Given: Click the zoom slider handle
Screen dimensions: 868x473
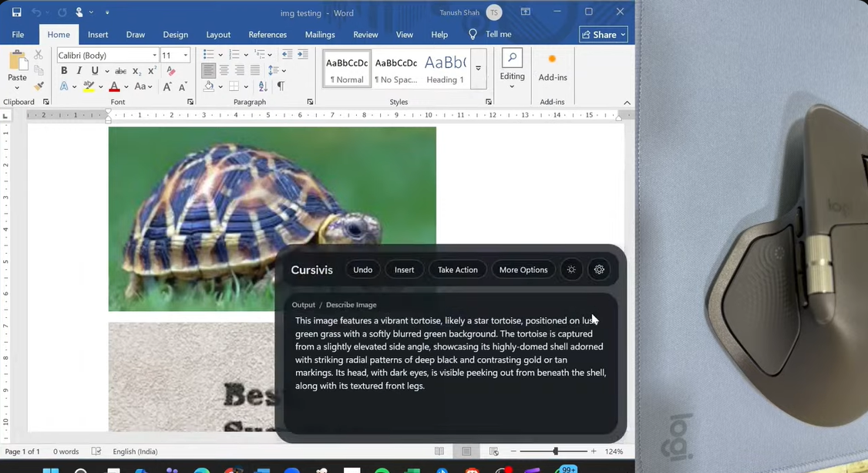Looking at the screenshot, I should coord(555,451).
